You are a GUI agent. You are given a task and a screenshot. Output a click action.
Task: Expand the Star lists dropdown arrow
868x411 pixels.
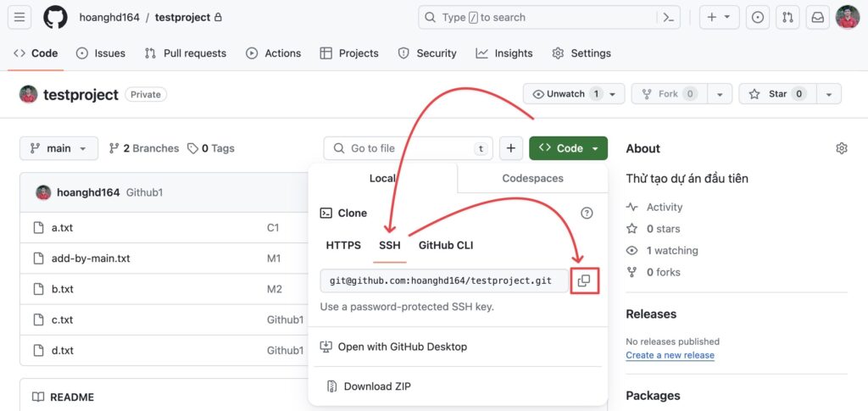click(x=829, y=94)
